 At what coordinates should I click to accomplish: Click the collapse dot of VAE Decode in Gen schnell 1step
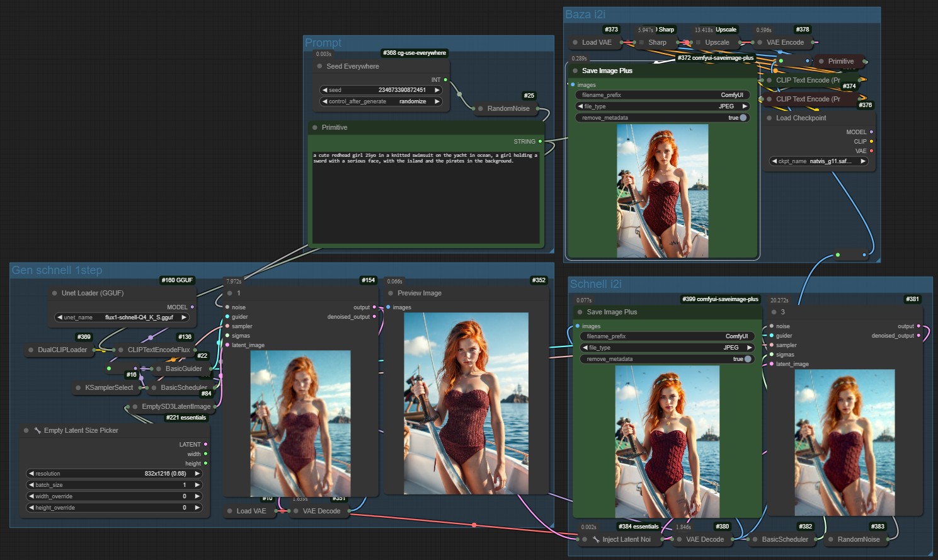pos(296,511)
